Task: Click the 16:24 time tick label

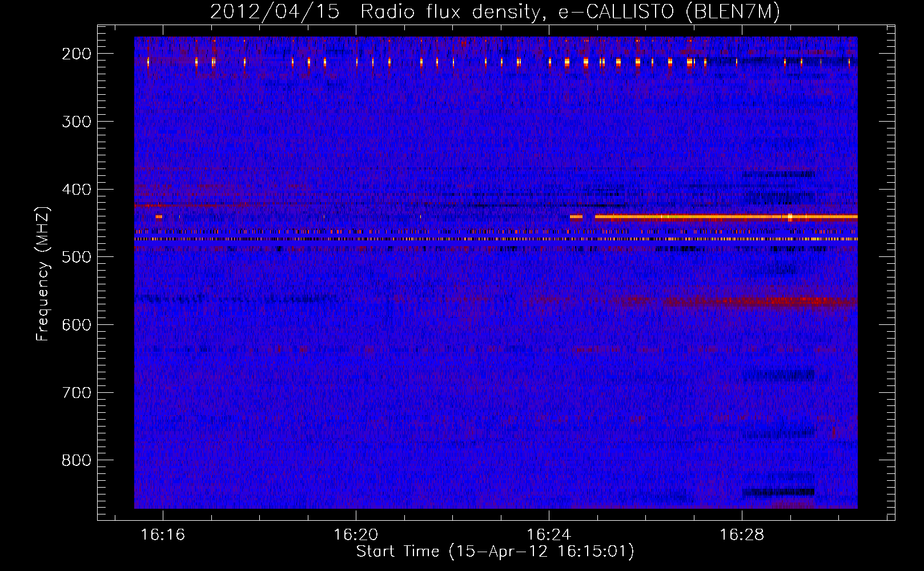Action: (x=549, y=535)
